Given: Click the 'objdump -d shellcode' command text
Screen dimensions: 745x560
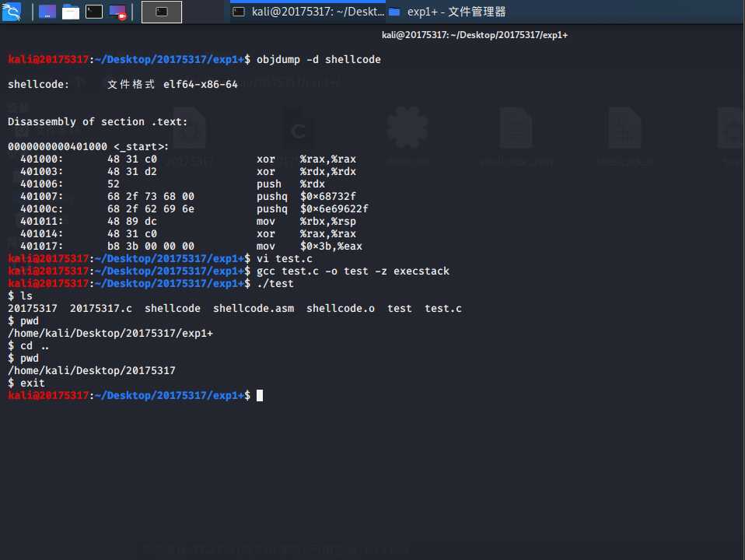Looking at the screenshot, I should (x=318, y=59).
